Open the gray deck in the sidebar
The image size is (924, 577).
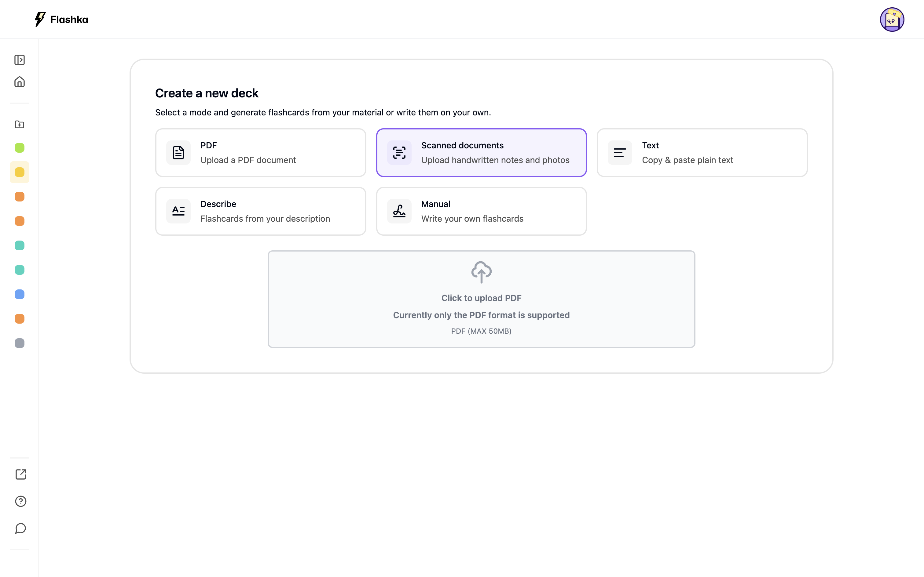pos(20,343)
